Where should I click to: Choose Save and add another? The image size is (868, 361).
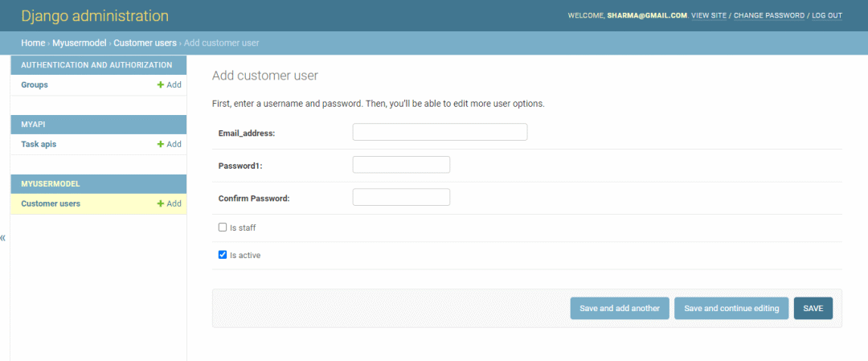[620, 309]
